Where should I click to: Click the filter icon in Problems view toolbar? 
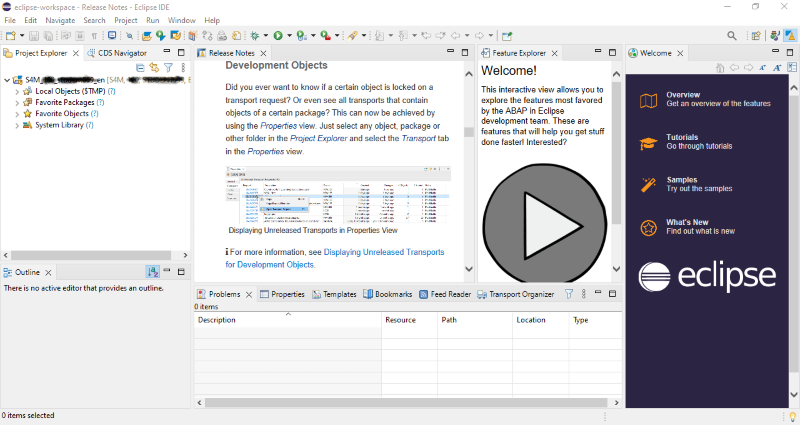point(569,294)
